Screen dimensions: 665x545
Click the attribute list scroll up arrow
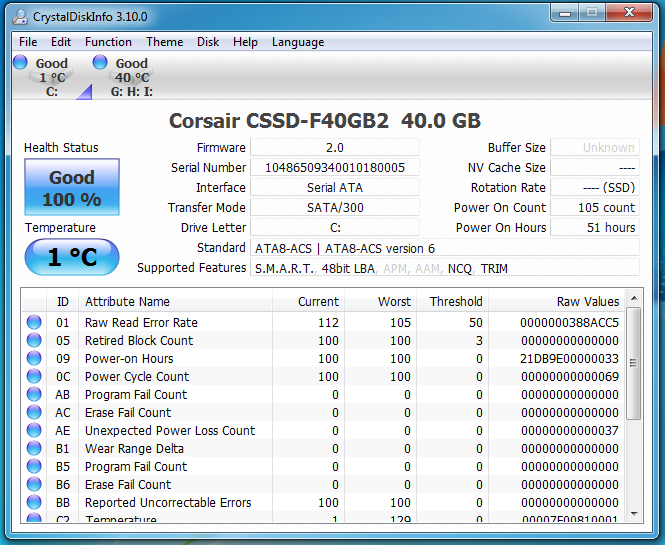(x=634, y=298)
